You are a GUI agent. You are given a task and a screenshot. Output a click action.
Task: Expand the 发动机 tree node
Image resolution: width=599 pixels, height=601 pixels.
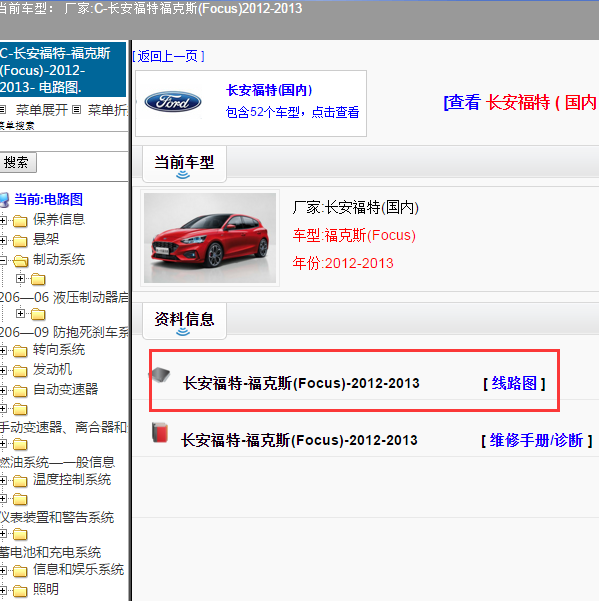pyautogui.click(x=3, y=370)
